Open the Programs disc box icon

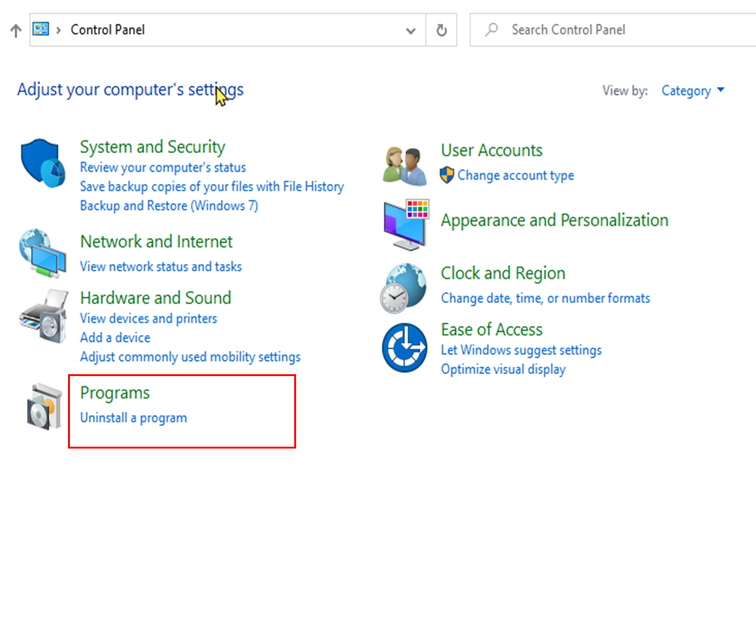pos(44,406)
